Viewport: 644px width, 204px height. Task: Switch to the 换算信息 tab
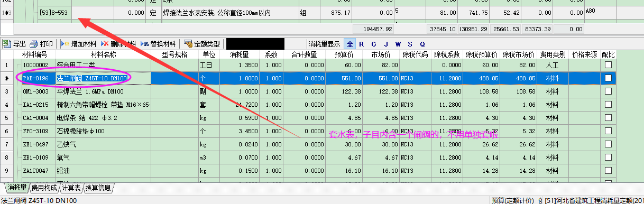[x=98, y=188]
